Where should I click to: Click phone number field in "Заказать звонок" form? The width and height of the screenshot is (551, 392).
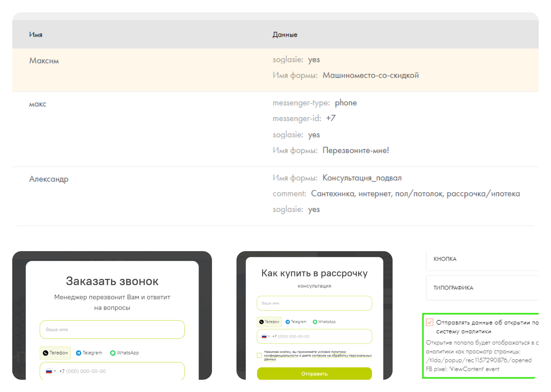(112, 371)
